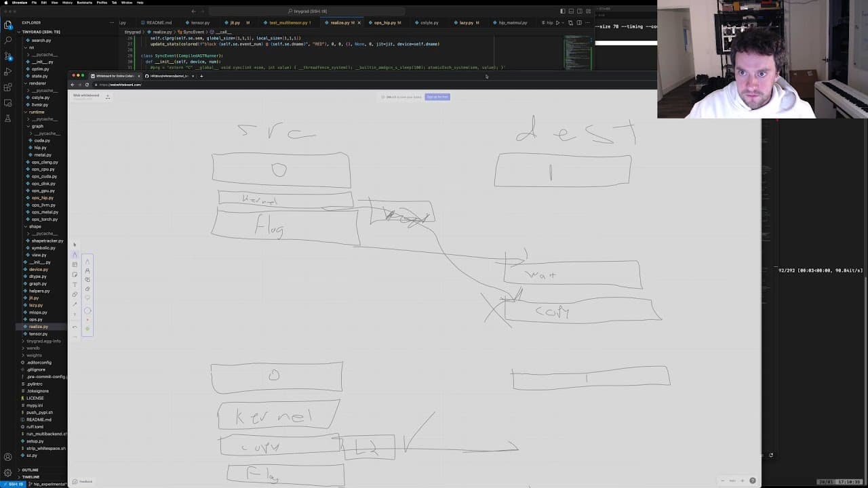Close the realize.py editor tab

(x=361, y=22)
